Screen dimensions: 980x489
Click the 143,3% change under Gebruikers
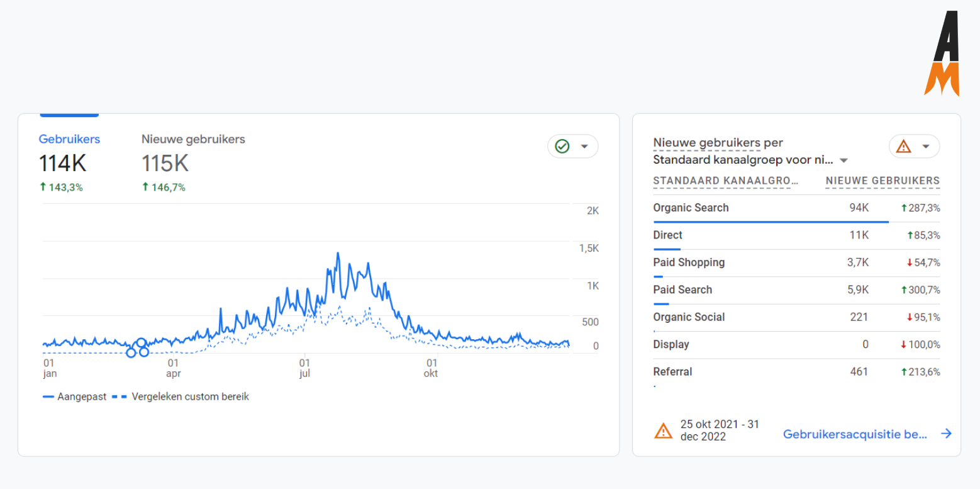[x=61, y=188]
